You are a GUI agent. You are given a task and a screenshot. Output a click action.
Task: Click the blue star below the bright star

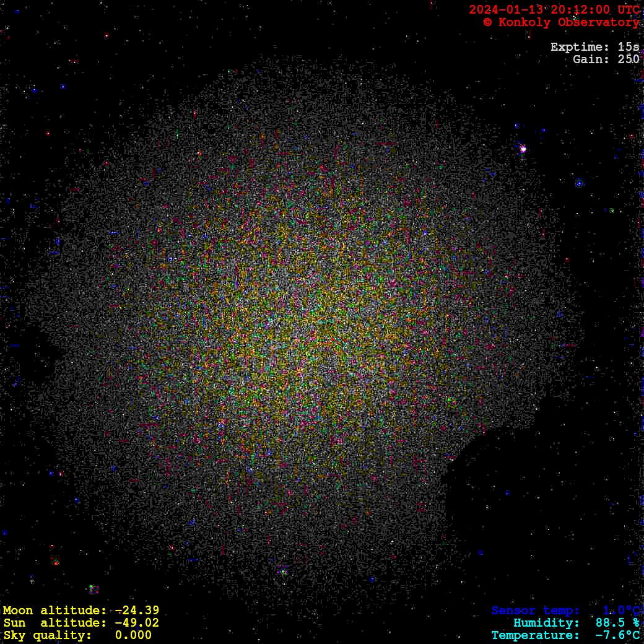pyautogui.click(x=580, y=183)
